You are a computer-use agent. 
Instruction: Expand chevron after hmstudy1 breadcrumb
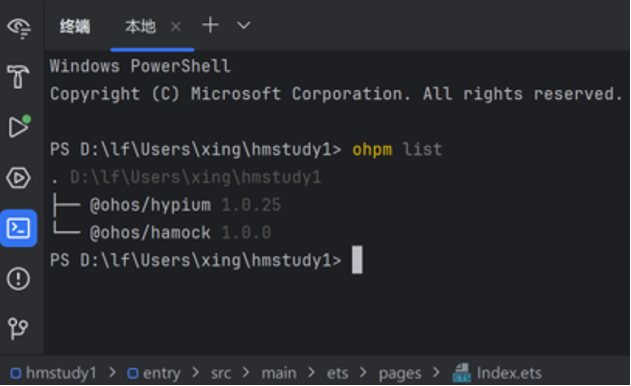point(112,373)
